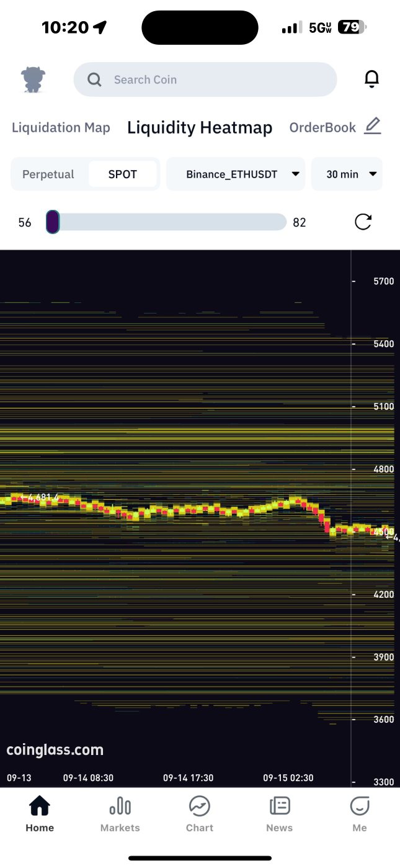Refresh the heatmap with the reload icon
Image resolution: width=400 pixels, height=868 pixels.
[363, 222]
